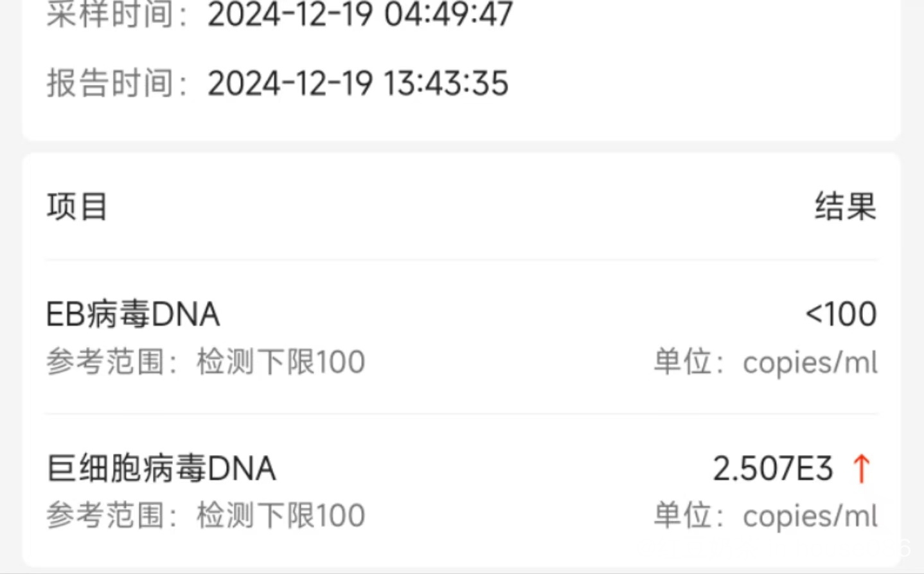The width and height of the screenshot is (924, 574).
Task: Click the copies/ml unit in EB病毒DNA row
Action: pyautogui.click(x=810, y=363)
